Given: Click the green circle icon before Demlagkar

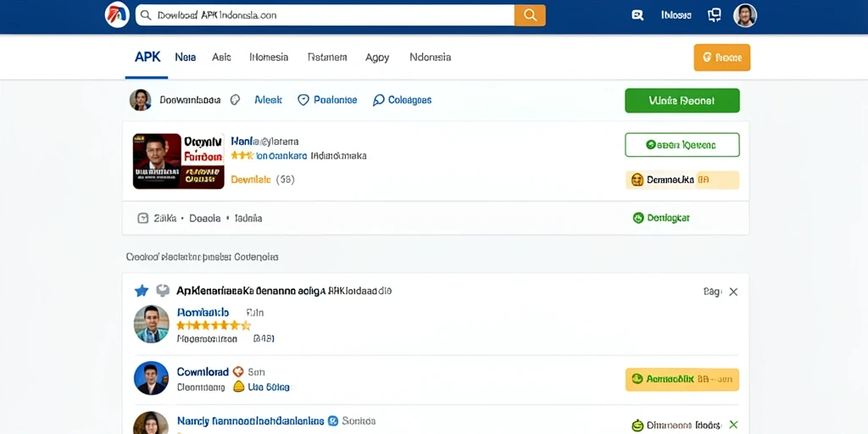Looking at the screenshot, I should click(638, 218).
